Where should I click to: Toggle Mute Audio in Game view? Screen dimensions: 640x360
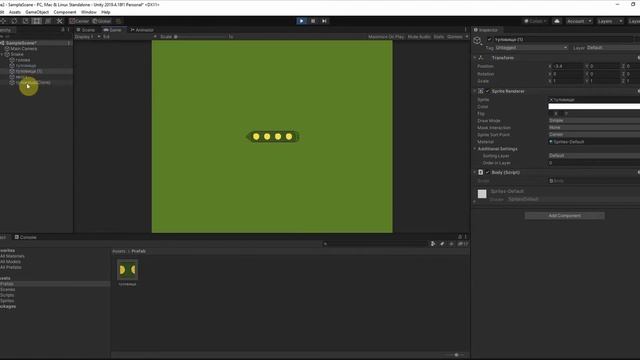tap(419, 37)
